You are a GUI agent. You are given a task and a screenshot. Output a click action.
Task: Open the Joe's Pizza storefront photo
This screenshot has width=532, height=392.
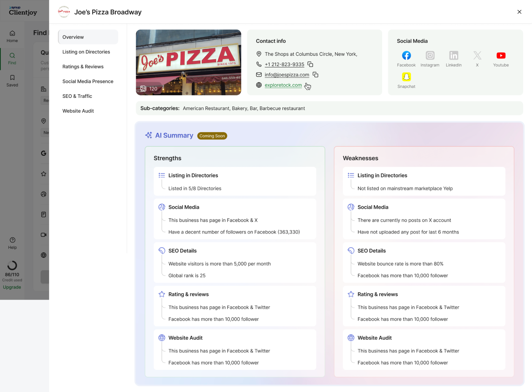coord(188,62)
